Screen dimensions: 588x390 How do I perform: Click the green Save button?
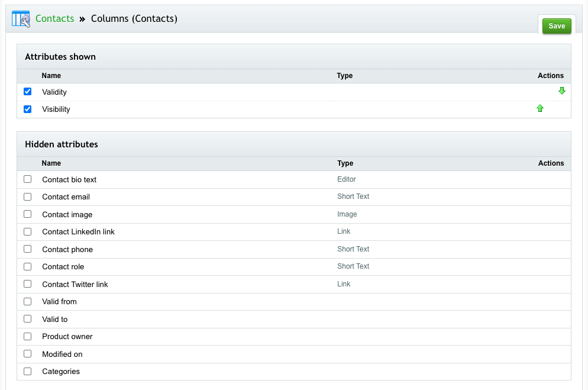coord(557,26)
